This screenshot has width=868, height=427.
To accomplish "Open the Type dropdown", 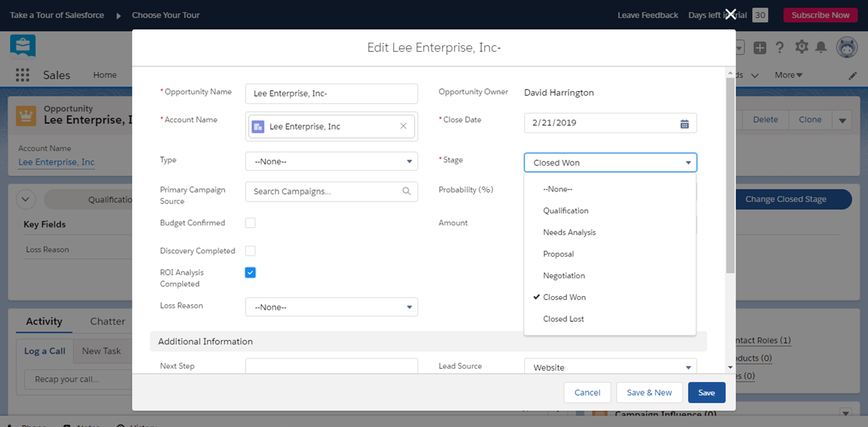I will coord(332,162).
